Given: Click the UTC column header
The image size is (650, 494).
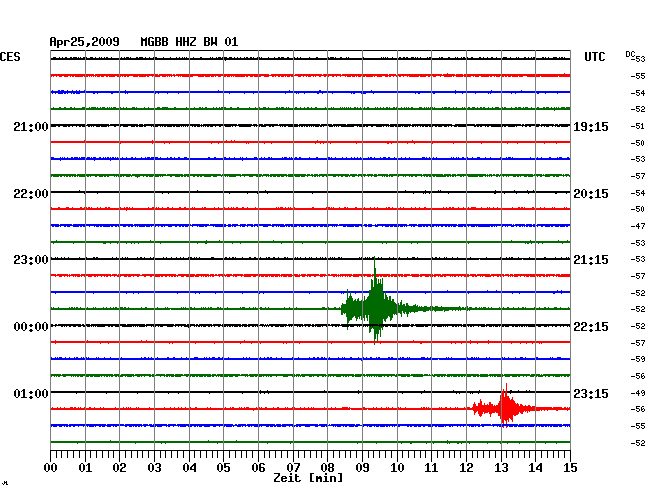Looking at the screenshot, I should coord(594,57).
